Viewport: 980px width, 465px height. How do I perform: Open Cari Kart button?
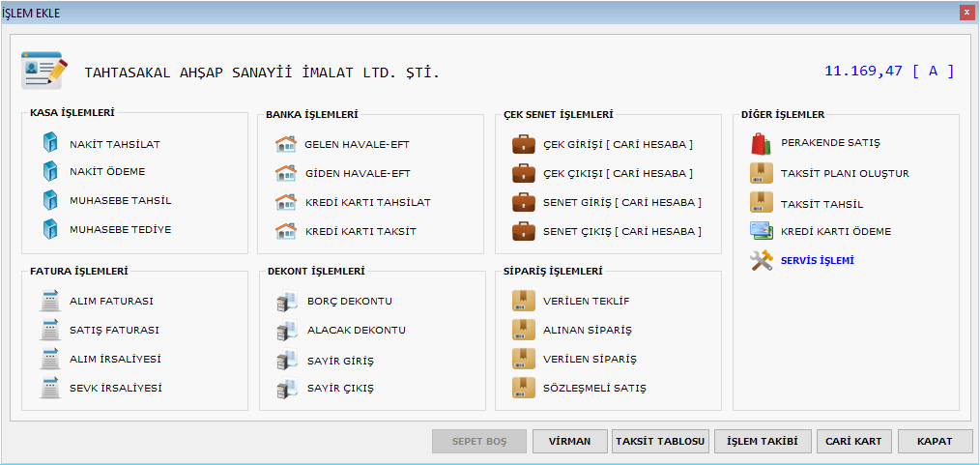point(853,441)
